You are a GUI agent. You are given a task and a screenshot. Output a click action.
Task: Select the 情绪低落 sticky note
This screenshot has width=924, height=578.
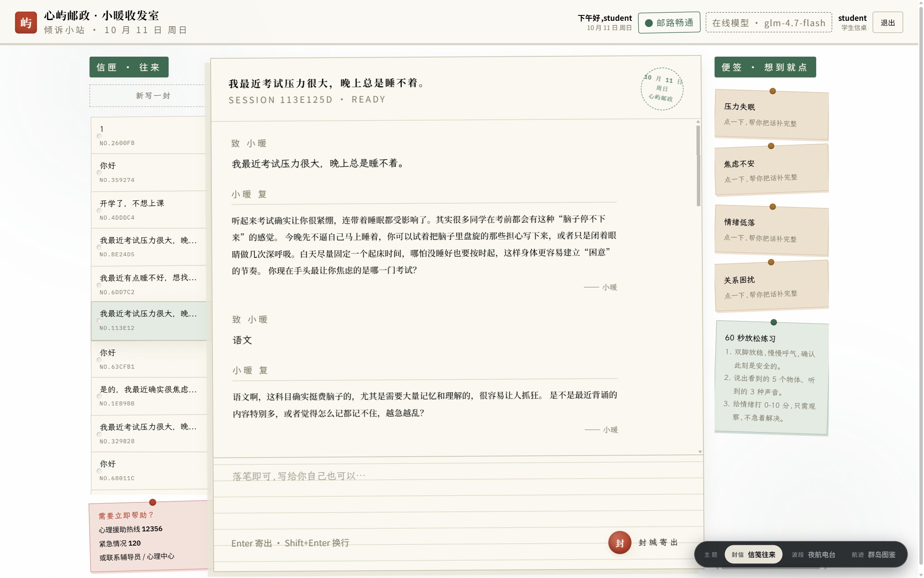[x=772, y=230]
